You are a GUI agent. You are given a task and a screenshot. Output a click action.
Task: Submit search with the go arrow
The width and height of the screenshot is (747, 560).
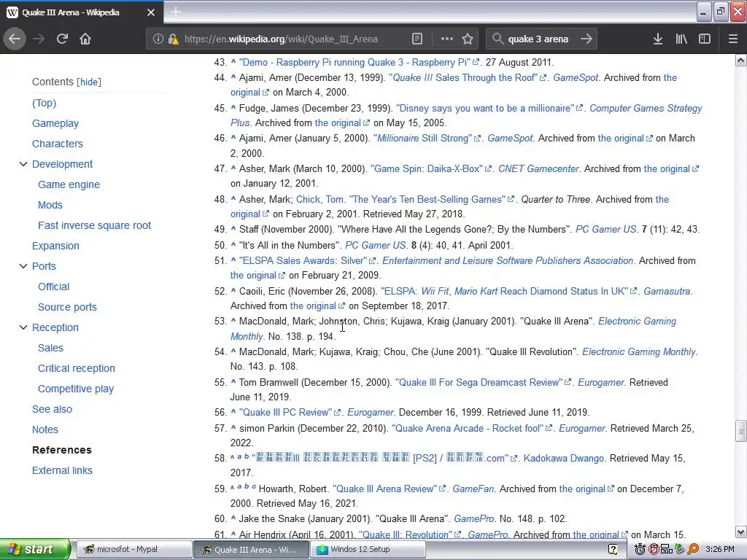pos(587,39)
